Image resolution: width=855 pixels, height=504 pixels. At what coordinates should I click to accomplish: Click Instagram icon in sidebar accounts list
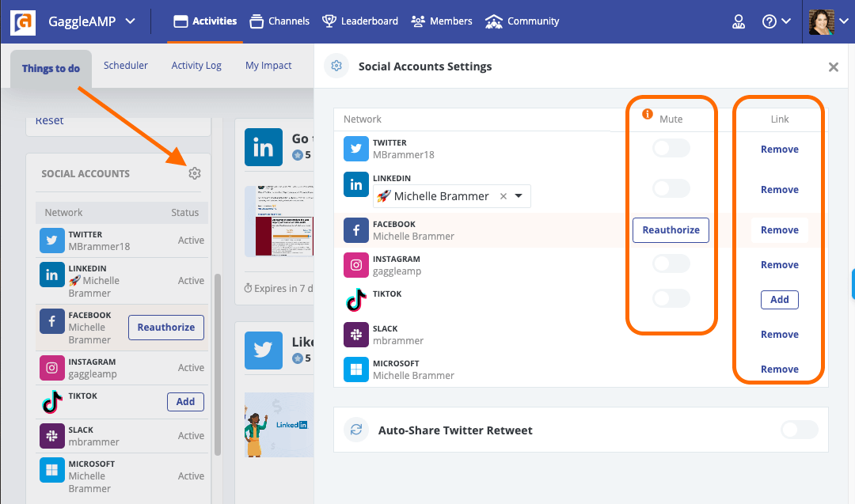click(x=51, y=368)
